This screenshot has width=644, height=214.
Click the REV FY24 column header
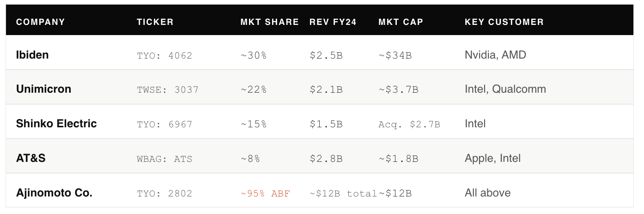333,22
